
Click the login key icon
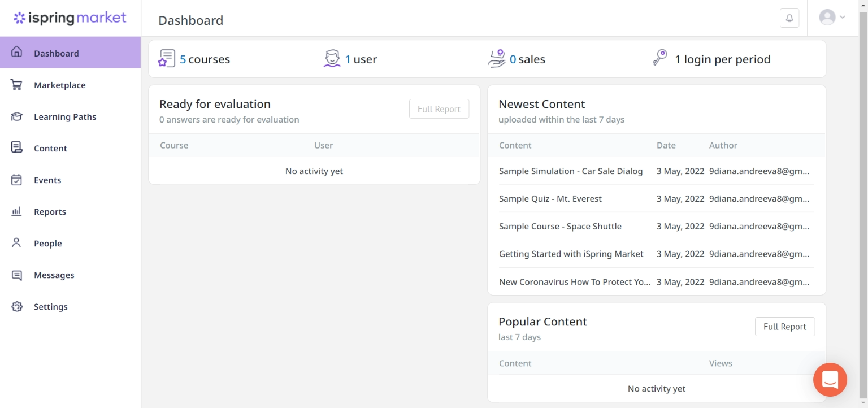(x=659, y=58)
